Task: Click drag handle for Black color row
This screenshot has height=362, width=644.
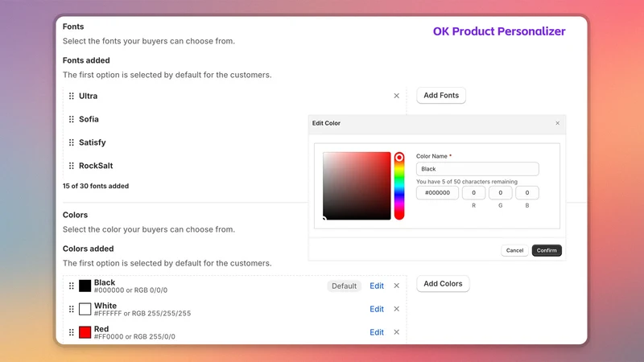Action: 72,286
